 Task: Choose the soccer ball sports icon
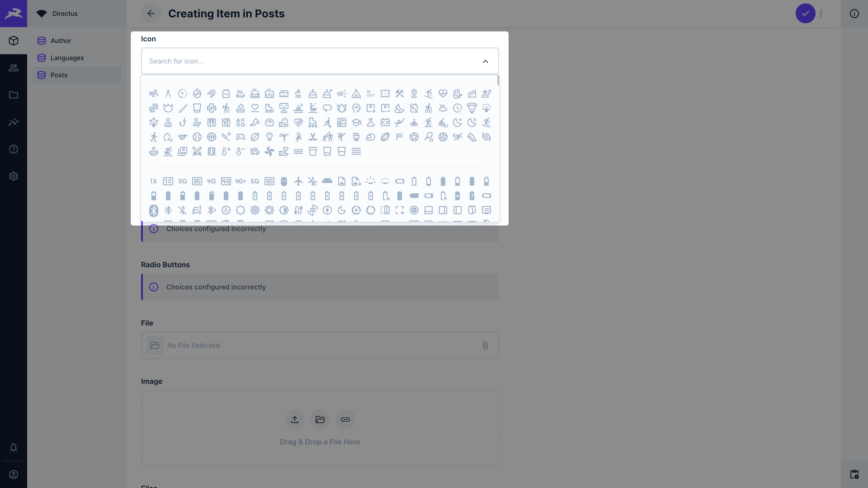point(414,137)
